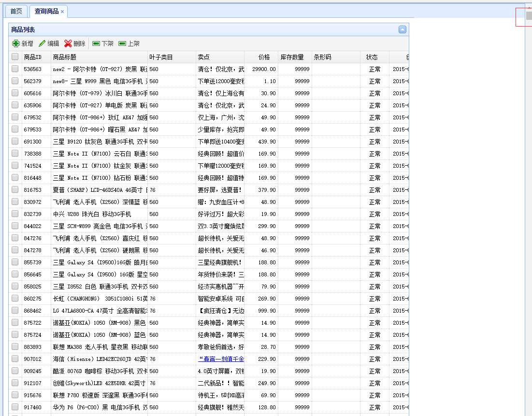Click the 卖点 column header
The image size is (532, 416).
[220, 57]
